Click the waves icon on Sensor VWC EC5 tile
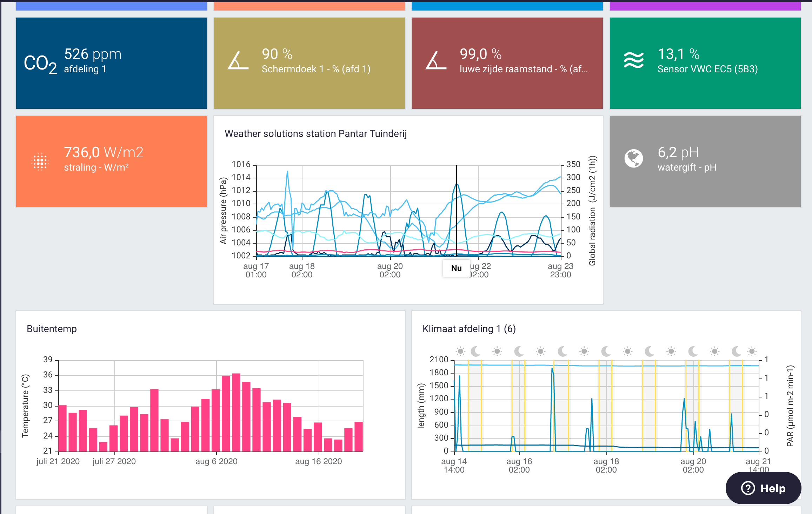Viewport: 812px width, 514px height. pos(634,60)
